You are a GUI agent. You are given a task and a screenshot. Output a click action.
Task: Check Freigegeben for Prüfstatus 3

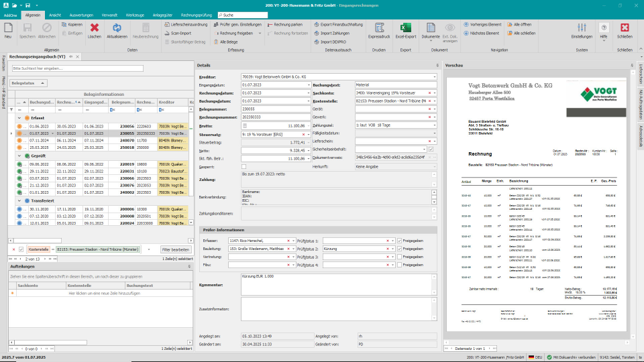(400, 257)
